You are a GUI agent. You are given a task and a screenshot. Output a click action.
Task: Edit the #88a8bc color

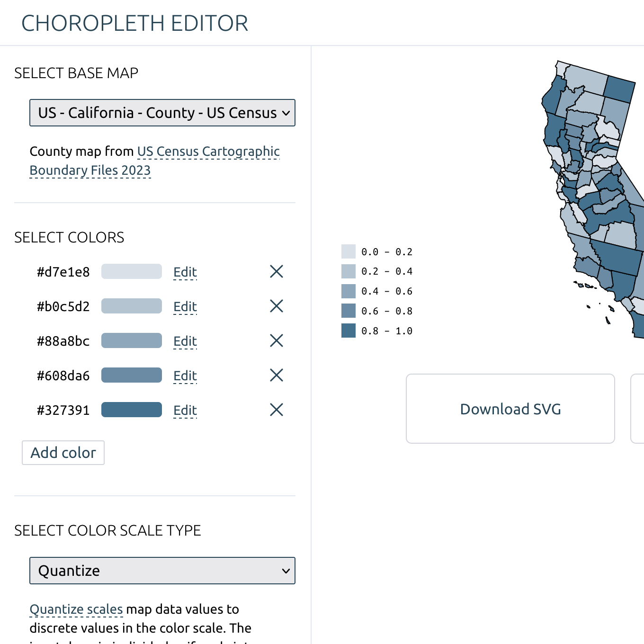coord(185,341)
